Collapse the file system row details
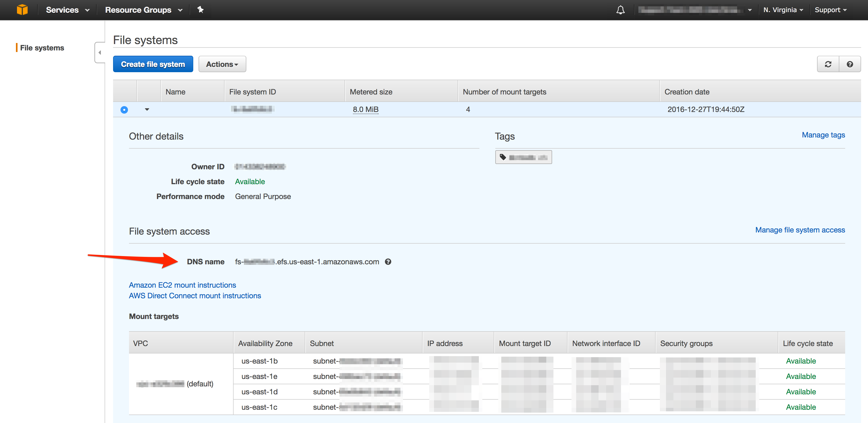The image size is (868, 423). point(147,109)
